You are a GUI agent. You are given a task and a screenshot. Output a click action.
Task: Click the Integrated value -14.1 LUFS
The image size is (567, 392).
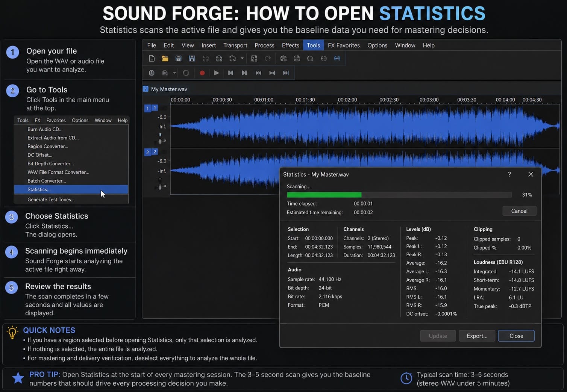(522, 271)
